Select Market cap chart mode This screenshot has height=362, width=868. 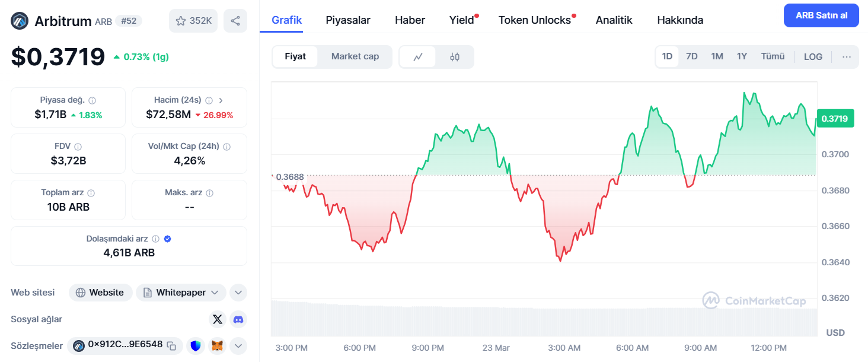tap(355, 56)
